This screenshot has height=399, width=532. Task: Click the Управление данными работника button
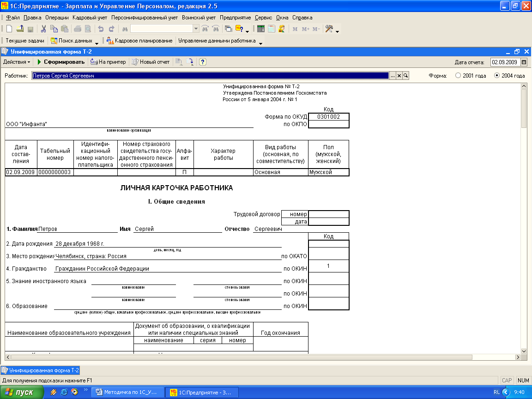[x=217, y=41]
